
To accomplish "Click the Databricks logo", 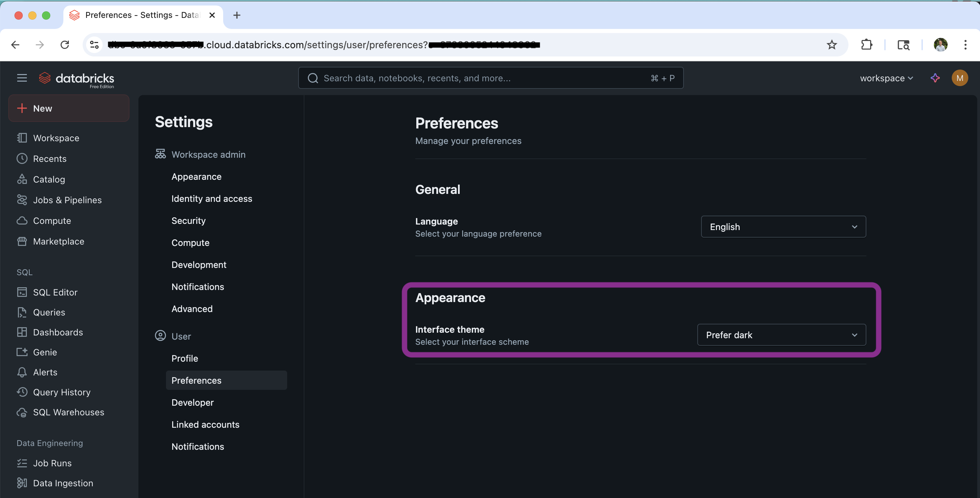I will pos(76,79).
